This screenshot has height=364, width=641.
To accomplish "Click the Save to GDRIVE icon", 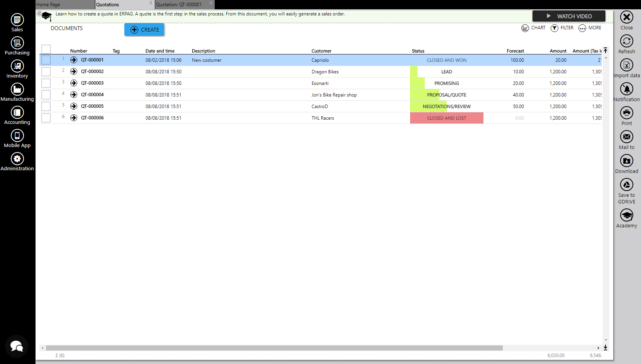I will point(626,185).
